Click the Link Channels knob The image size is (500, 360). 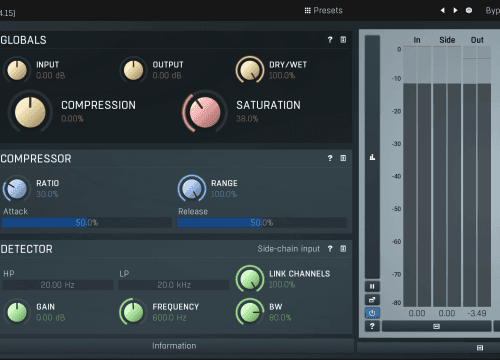pyautogui.click(x=250, y=279)
